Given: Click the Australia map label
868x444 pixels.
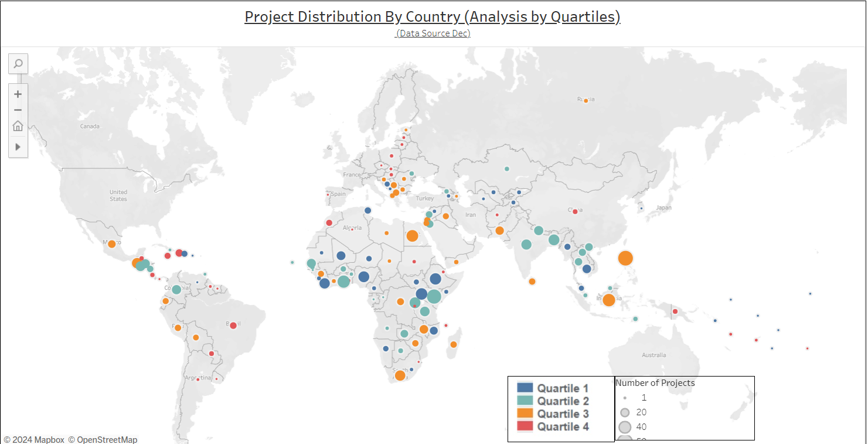Looking at the screenshot, I should (653, 355).
